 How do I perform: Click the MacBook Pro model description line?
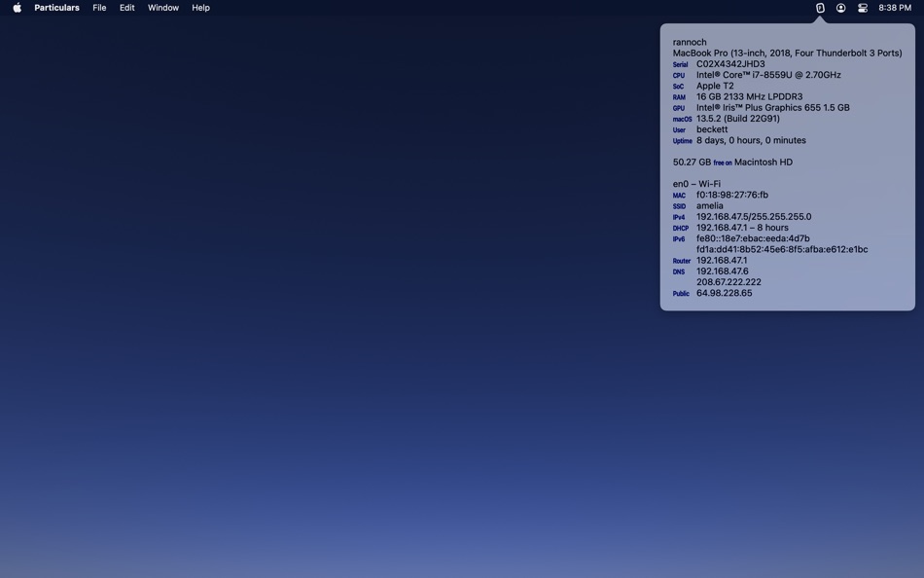point(787,54)
